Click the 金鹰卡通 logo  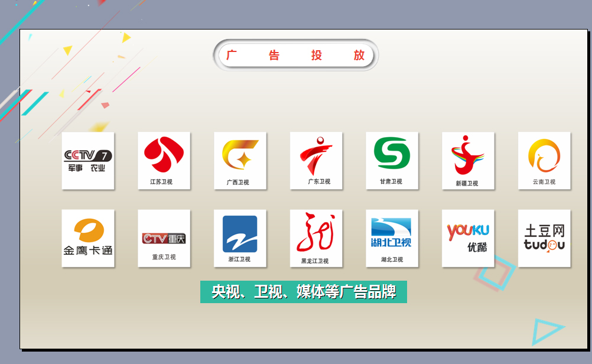click(88, 238)
